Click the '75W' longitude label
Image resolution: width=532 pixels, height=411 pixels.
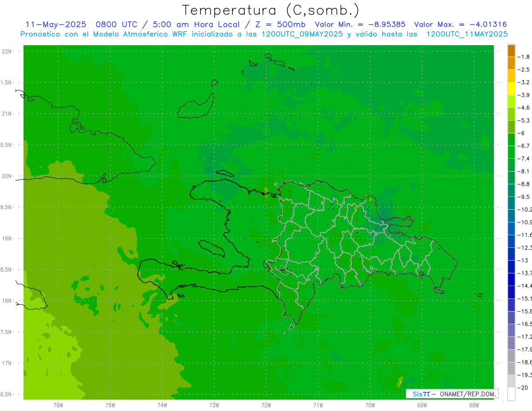point(110,405)
